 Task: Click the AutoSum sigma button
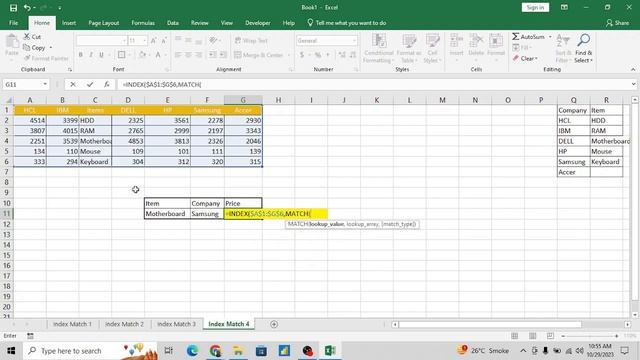(x=528, y=37)
